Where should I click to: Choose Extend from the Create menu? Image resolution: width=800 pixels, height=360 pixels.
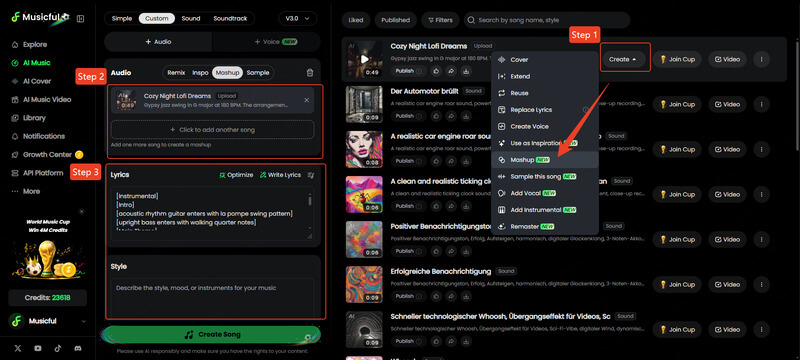tap(544, 76)
